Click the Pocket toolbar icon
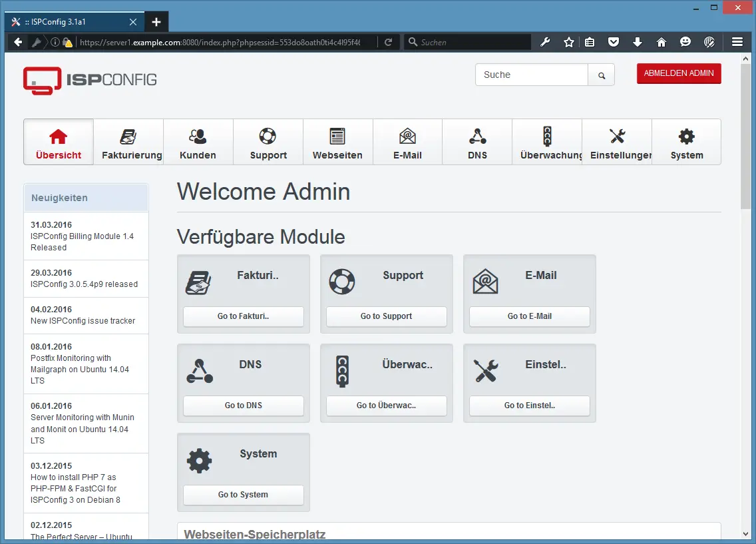Viewport: 756px width, 544px height. [x=614, y=43]
